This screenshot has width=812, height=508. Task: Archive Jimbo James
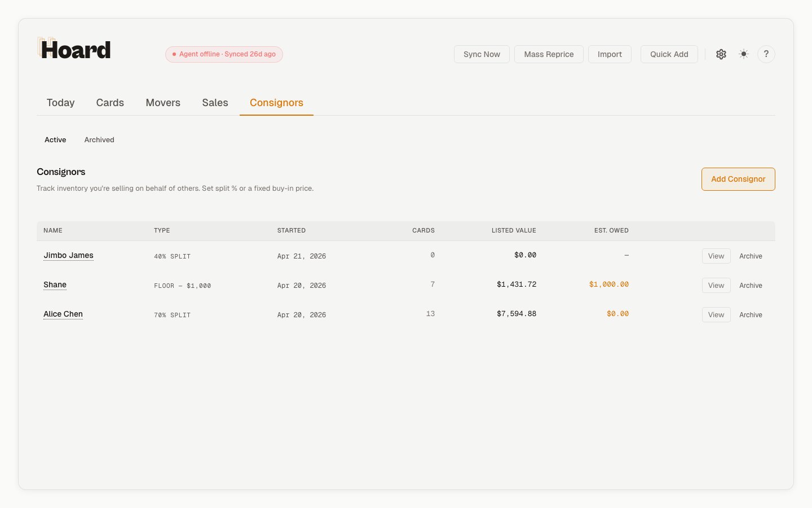[x=751, y=256]
